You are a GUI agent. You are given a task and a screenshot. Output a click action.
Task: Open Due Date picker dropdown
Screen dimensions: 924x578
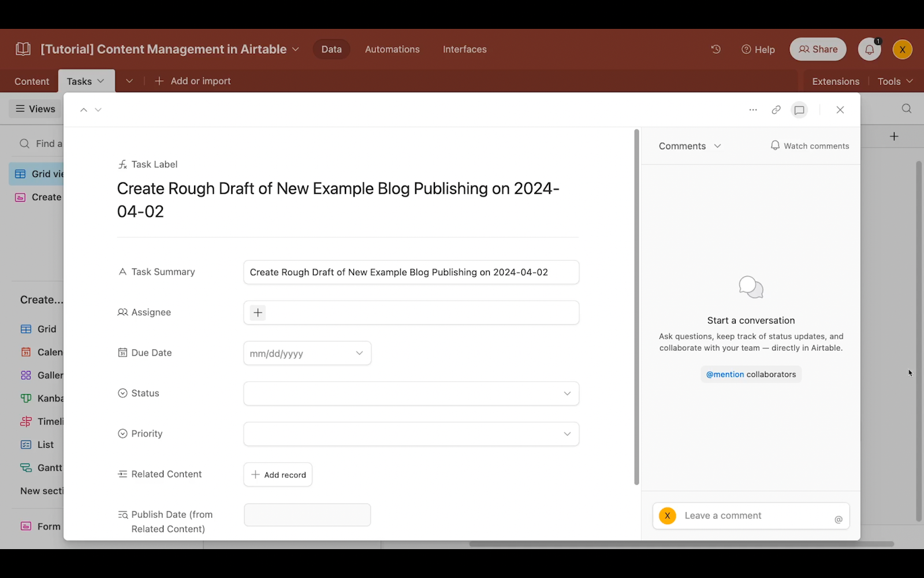click(x=359, y=353)
